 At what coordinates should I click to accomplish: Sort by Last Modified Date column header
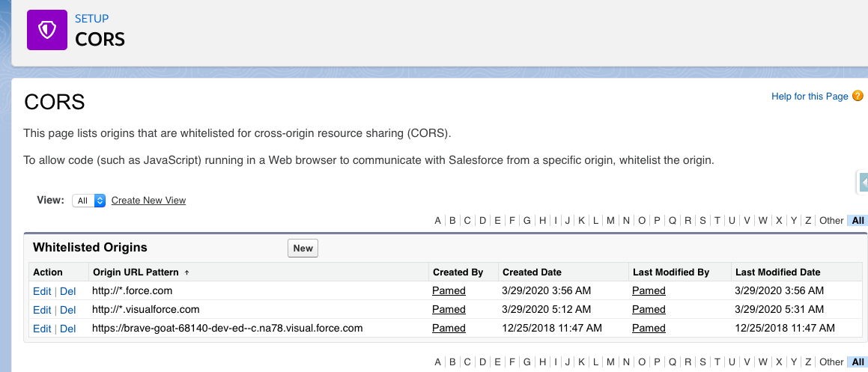click(x=777, y=272)
